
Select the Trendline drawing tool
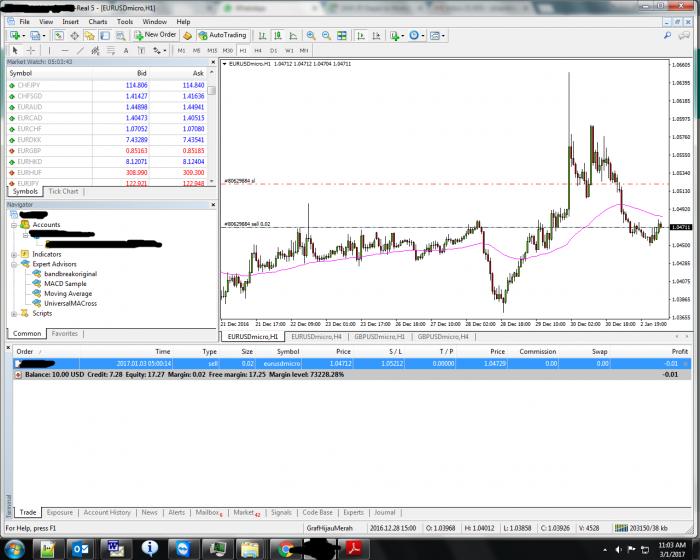[x=80, y=50]
